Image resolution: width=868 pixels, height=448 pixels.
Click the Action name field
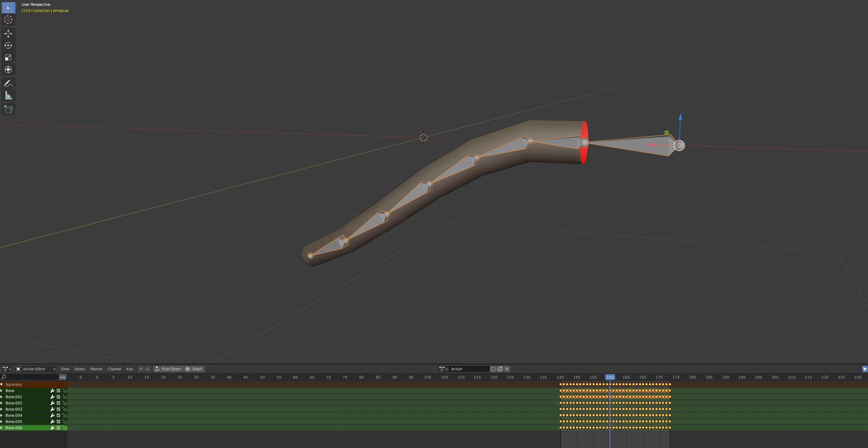[469, 369]
